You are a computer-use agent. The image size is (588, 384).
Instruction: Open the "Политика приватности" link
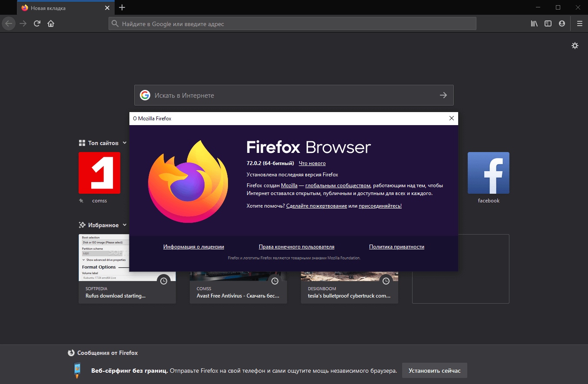click(x=396, y=246)
